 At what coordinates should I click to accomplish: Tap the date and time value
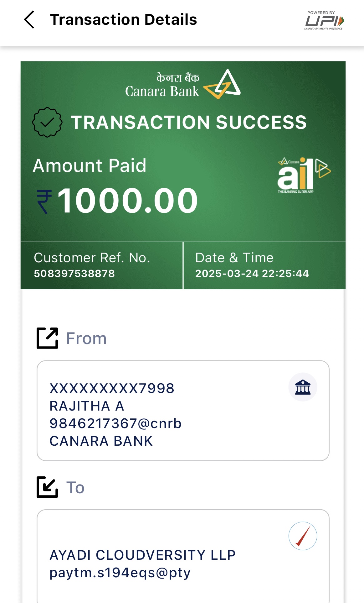pyautogui.click(x=252, y=274)
